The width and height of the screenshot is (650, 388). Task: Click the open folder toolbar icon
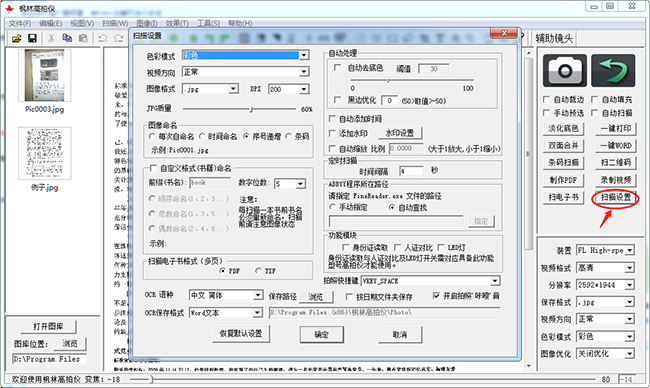(17, 39)
